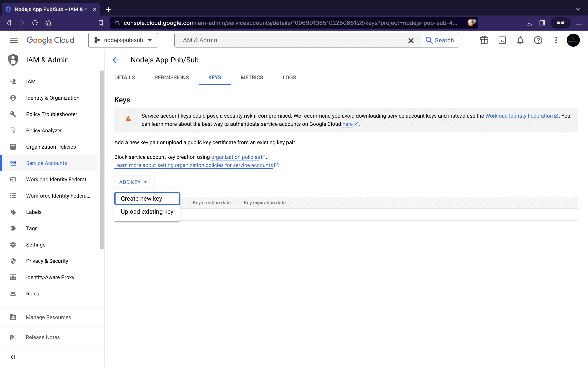Screen dimensions: 588x367
Task: Click the Organization Policies icon
Action: click(x=13, y=147)
